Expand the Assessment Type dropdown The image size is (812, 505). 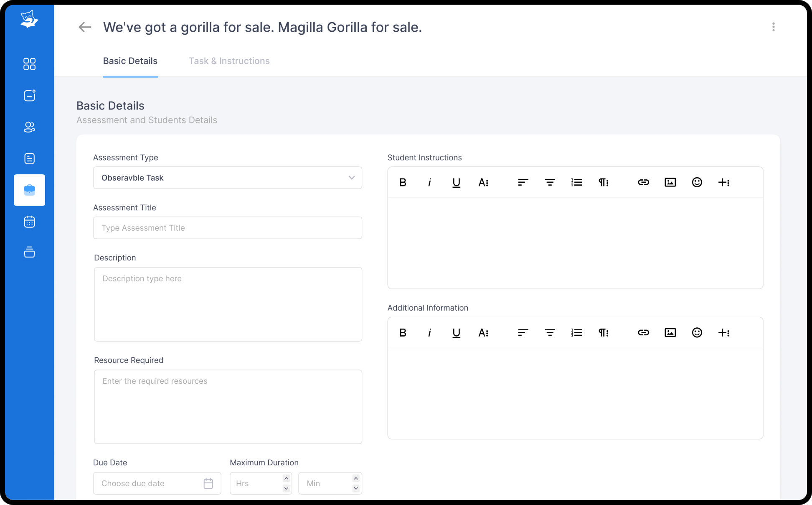coord(228,178)
